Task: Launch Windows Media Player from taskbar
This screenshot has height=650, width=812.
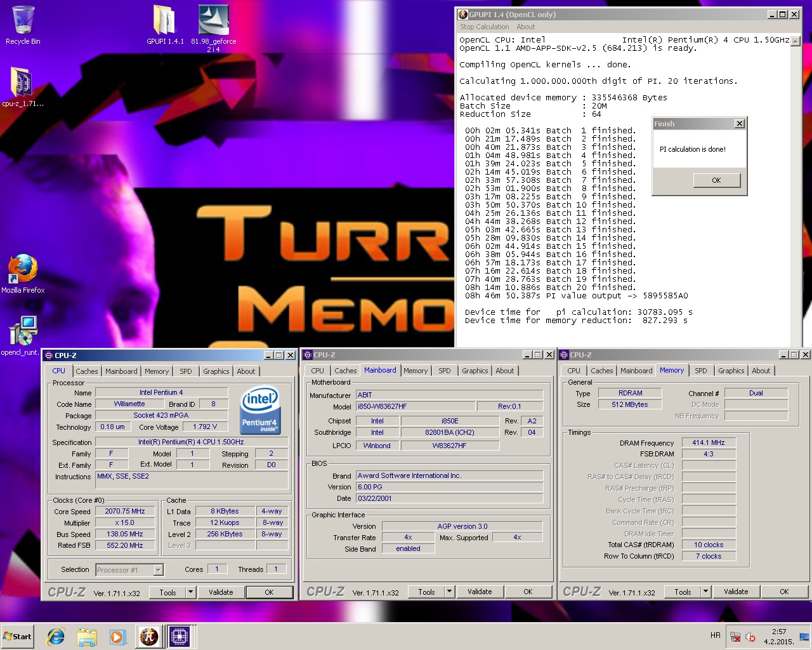Action: pyautogui.click(x=117, y=637)
